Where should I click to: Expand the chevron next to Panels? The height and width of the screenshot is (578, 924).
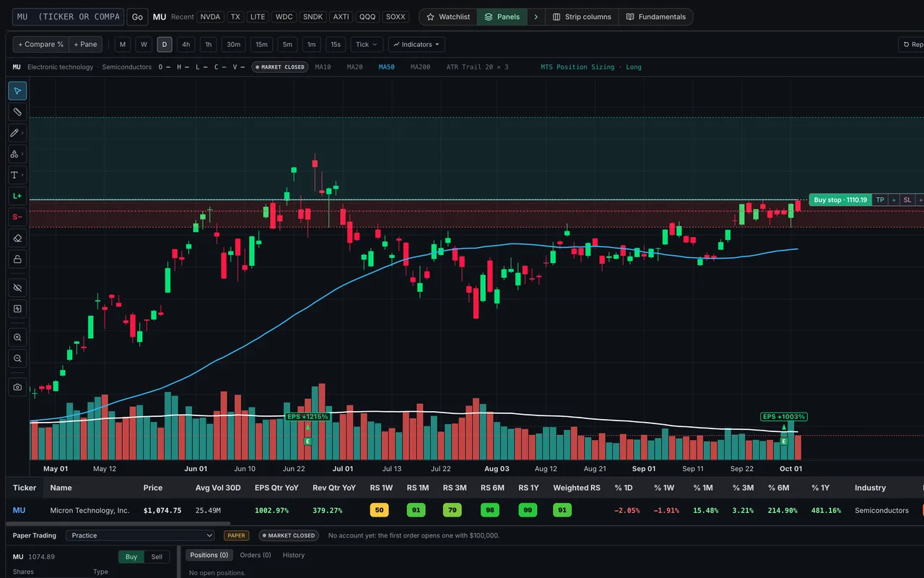point(536,17)
